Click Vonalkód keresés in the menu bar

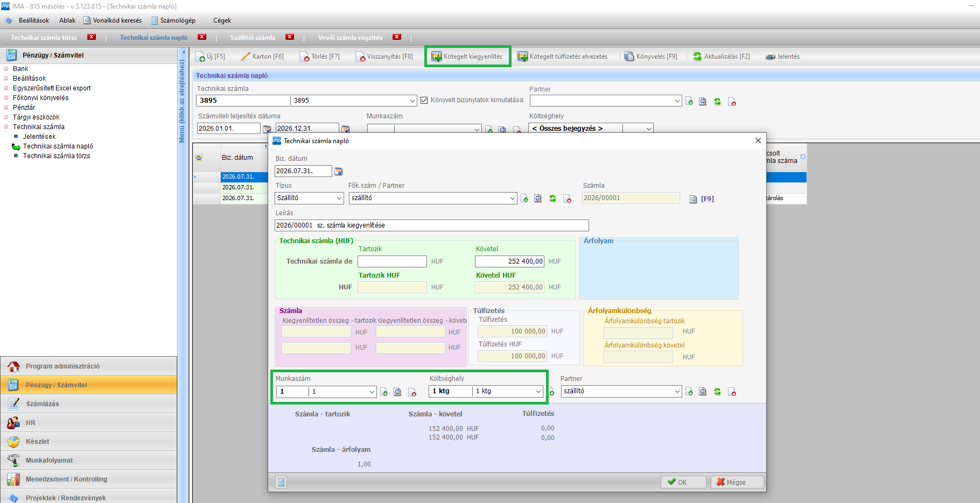[113, 20]
